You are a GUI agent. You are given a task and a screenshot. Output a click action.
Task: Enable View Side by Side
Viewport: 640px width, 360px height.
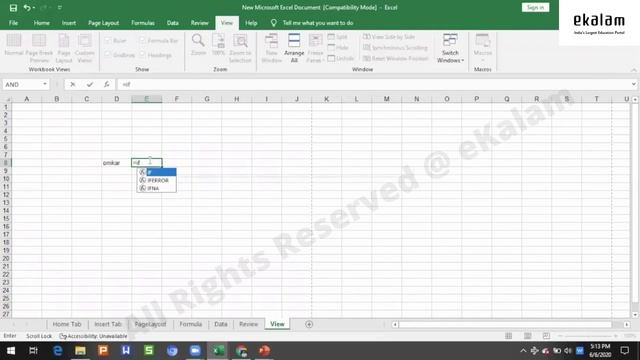point(389,37)
